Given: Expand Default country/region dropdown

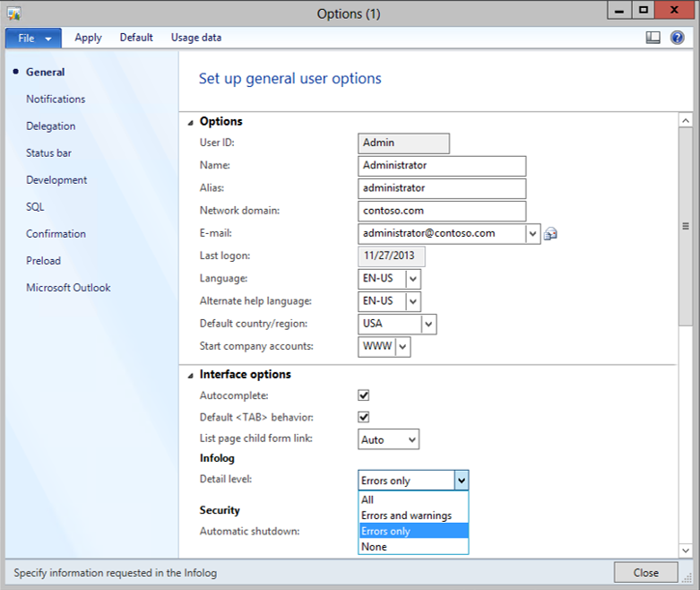Looking at the screenshot, I should tap(428, 324).
